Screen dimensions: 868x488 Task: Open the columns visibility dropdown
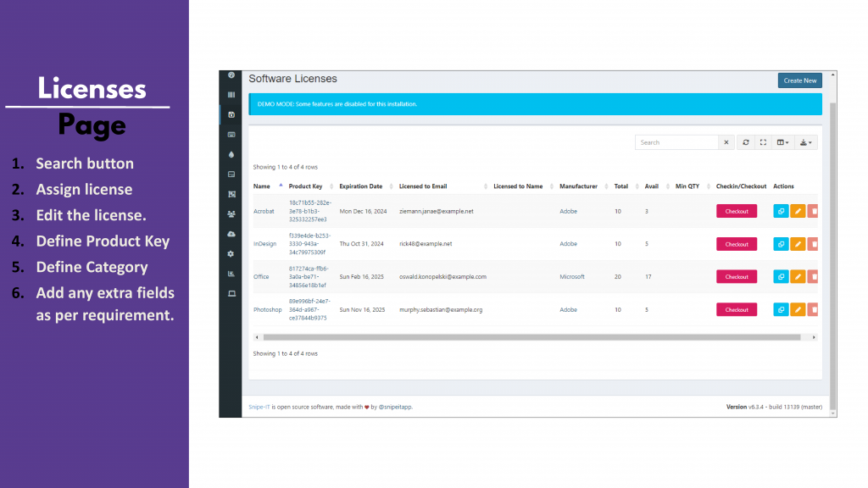coord(783,142)
